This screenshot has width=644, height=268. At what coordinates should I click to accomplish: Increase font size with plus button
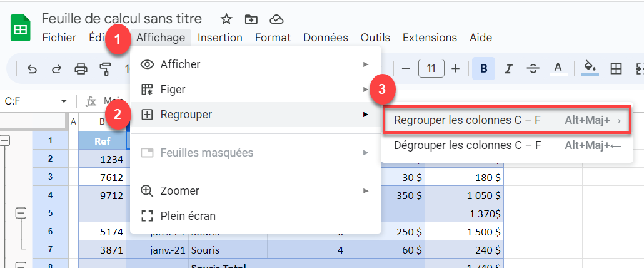click(x=455, y=69)
